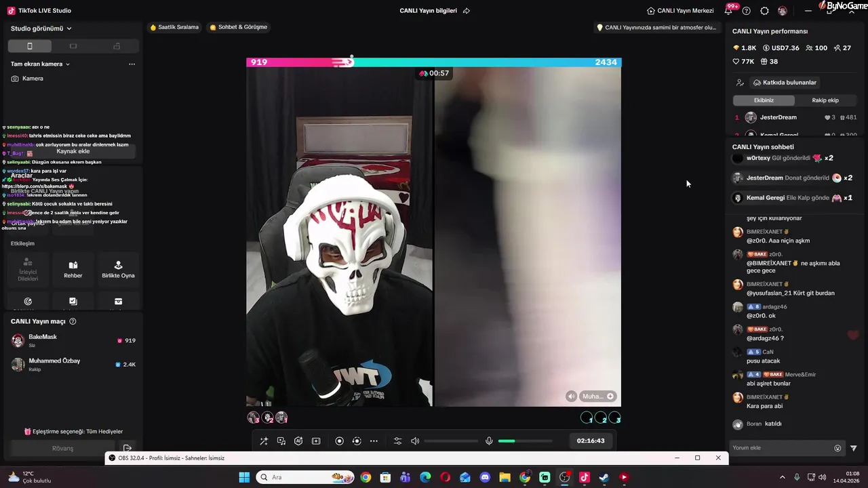Open the magic wand effects tool
Screen dimensions: 868x488
(264, 441)
